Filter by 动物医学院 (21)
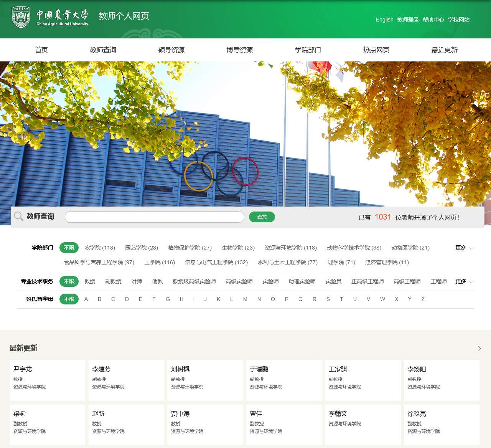The image size is (491, 448). (x=410, y=248)
